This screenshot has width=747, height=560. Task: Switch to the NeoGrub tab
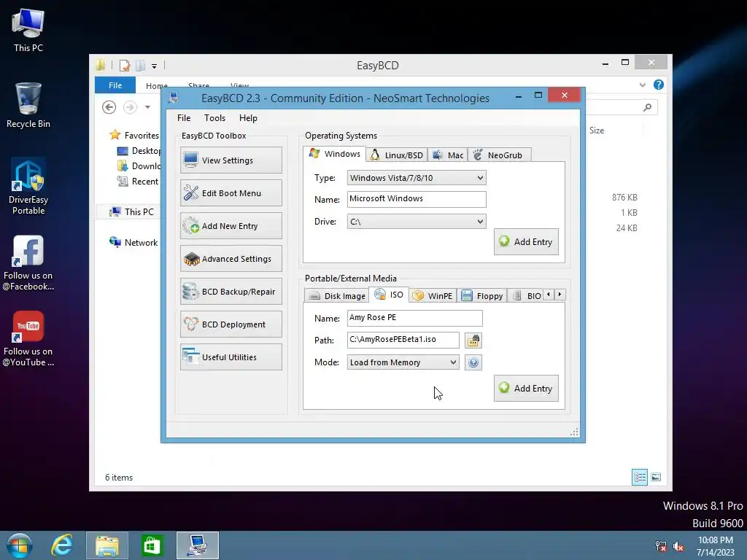pos(499,155)
